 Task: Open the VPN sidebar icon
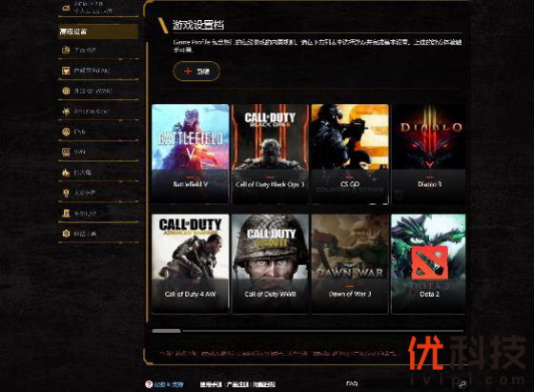(x=66, y=152)
